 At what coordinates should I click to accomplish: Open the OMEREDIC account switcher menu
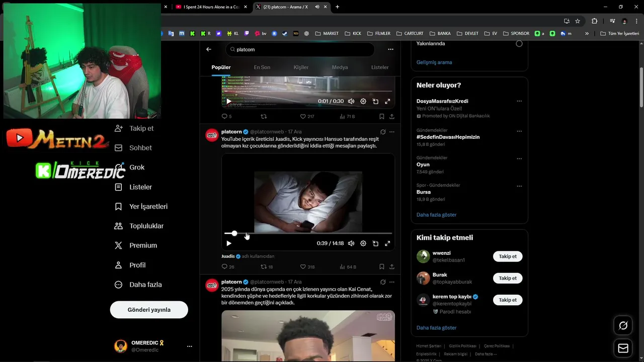point(190,346)
